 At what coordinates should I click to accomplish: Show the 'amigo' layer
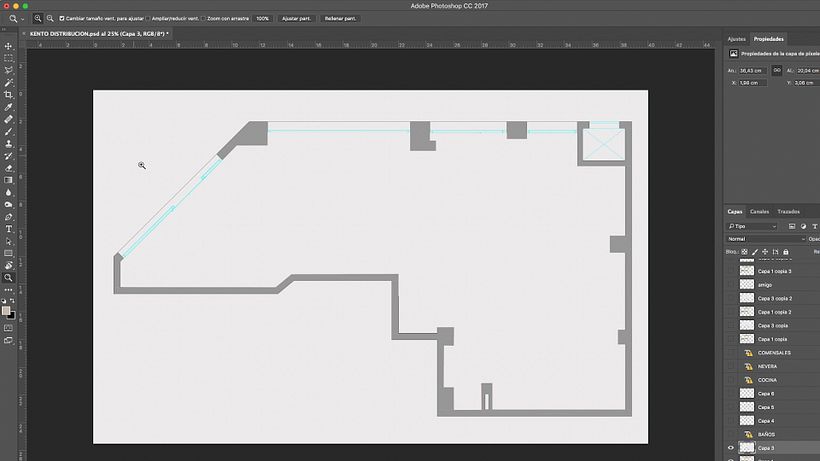point(731,285)
